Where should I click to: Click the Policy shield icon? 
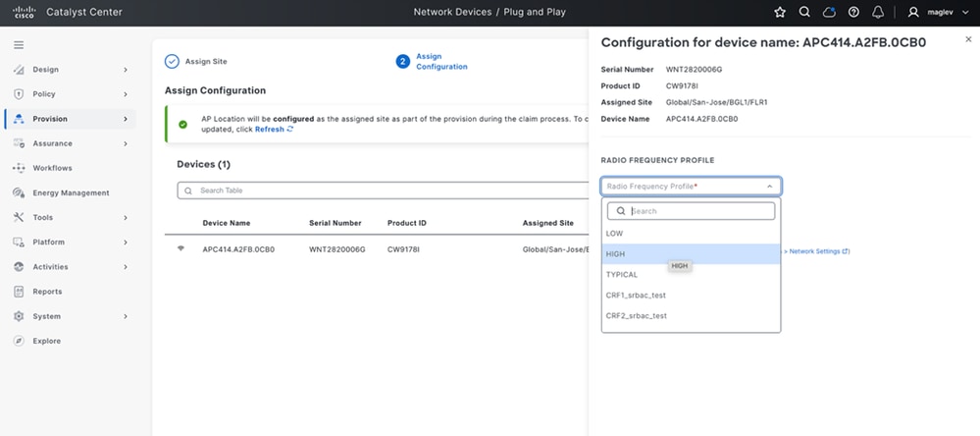click(x=19, y=94)
